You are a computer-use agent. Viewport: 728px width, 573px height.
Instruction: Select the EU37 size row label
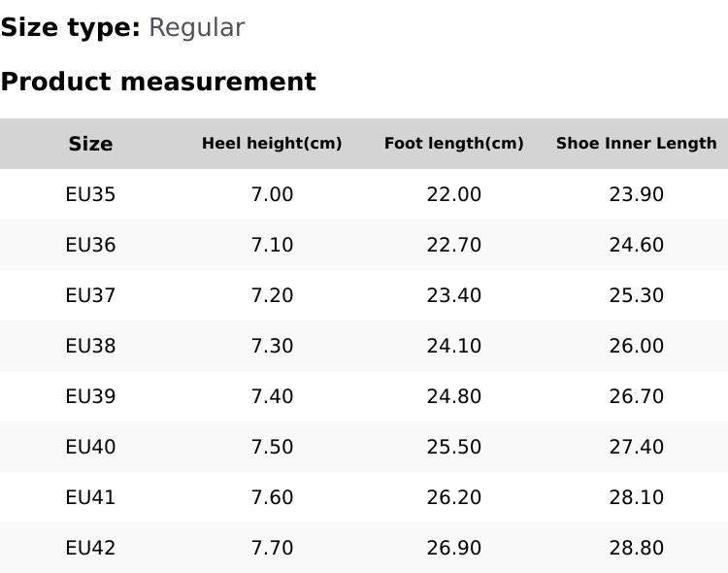pyautogui.click(x=90, y=295)
